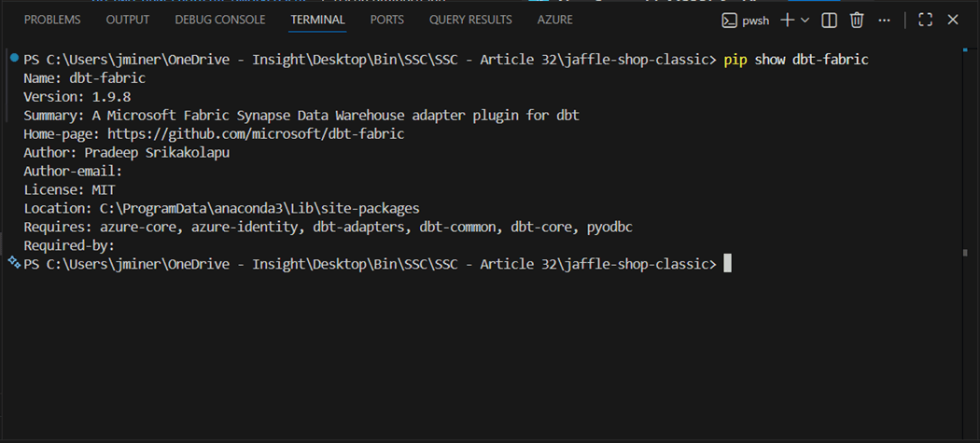Viewport: 980px width, 443px height.
Task: Open the dbt-fabric GitHub home-page link
Action: tap(256, 133)
